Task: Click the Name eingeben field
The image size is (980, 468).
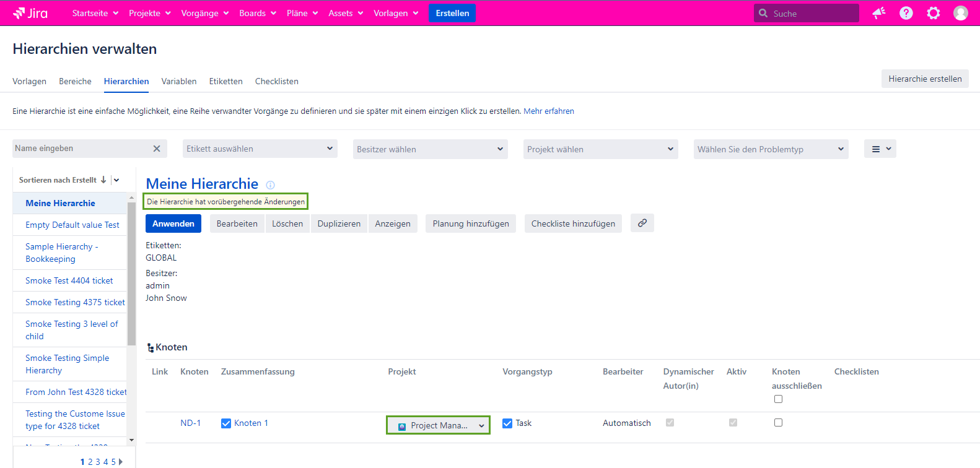Action: click(81, 149)
